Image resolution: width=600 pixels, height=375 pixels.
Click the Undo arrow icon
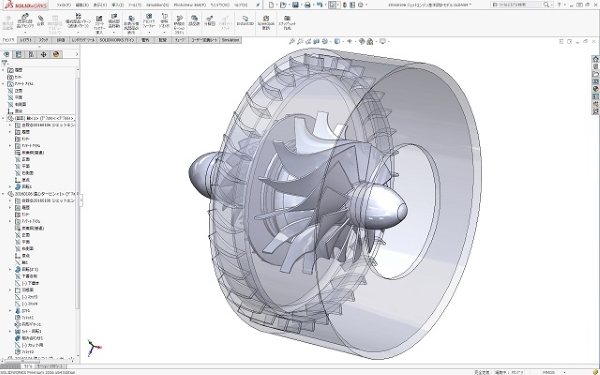click(x=320, y=5)
